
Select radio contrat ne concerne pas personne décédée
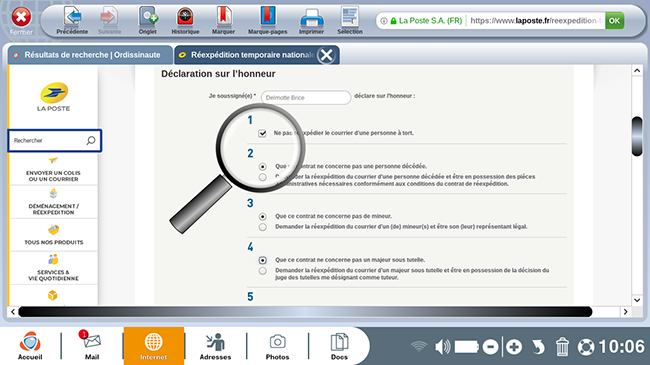pyautogui.click(x=262, y=166)
